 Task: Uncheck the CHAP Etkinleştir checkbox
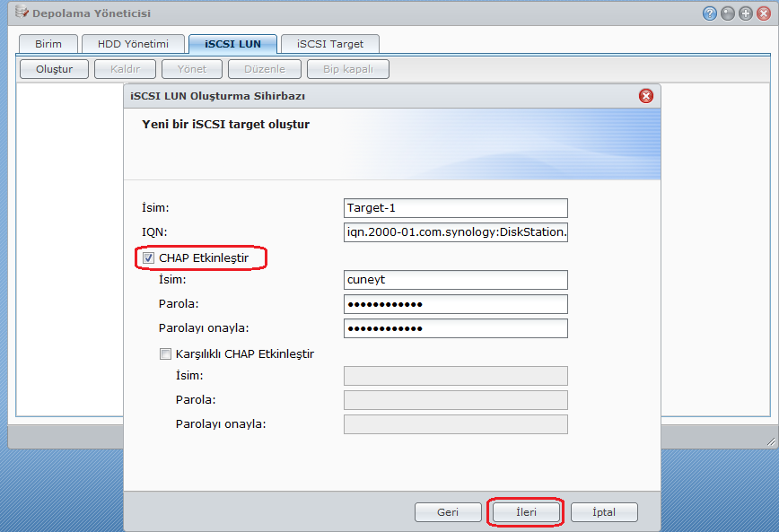[149, 258]
